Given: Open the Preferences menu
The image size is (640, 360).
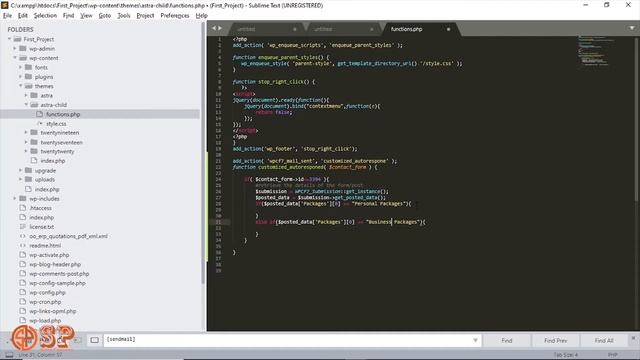Looking at the screenshot, I should tap(175, 16).
